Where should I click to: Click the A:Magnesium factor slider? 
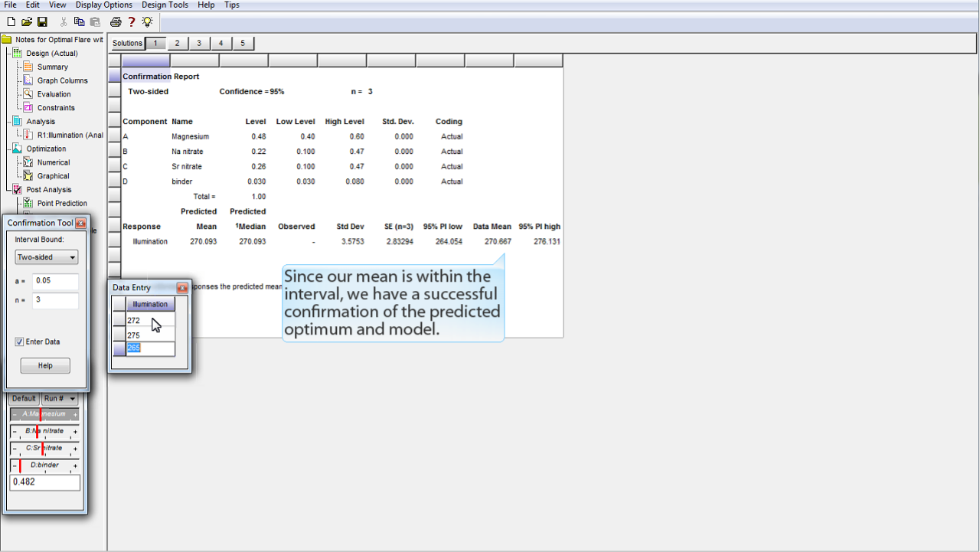click(x=44, y=414)
